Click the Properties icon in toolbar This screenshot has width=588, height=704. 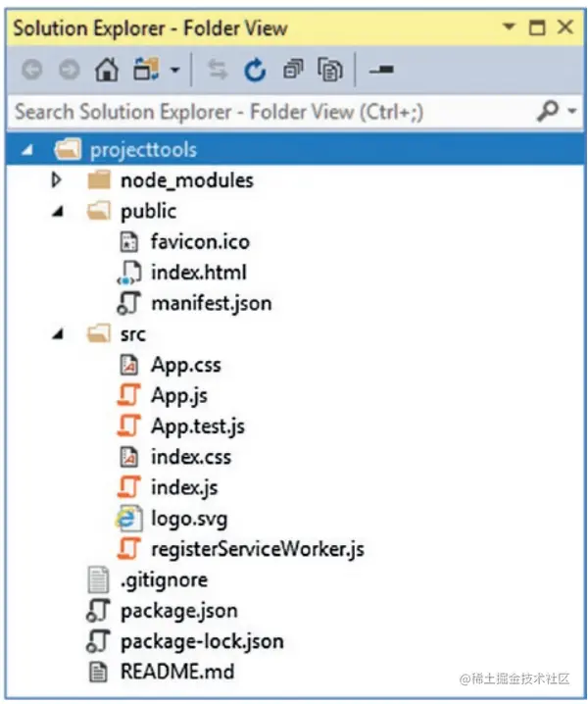point(381,70)
